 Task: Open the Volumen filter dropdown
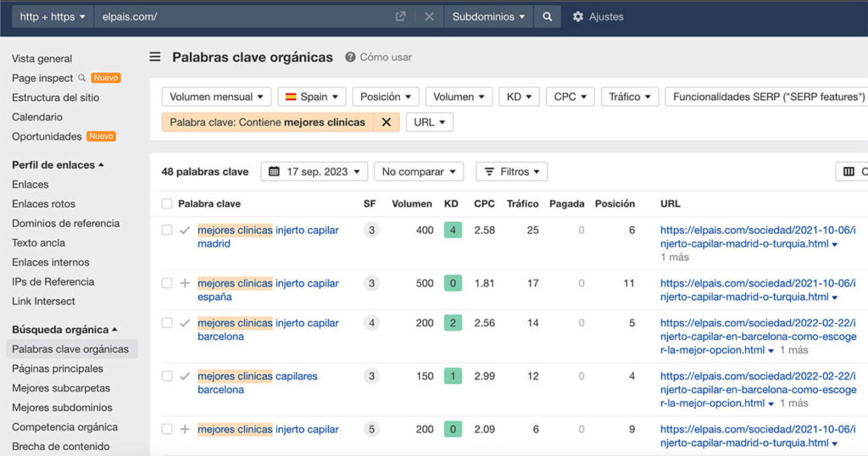459,97
